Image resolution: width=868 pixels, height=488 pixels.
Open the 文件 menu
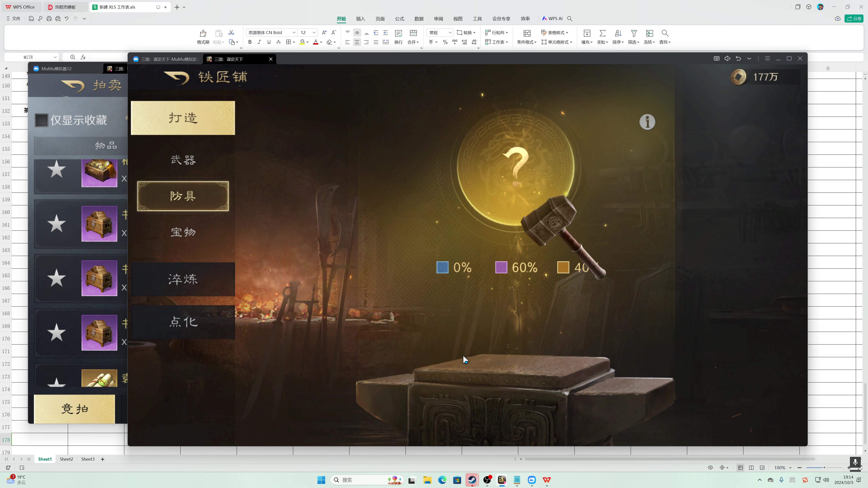pos(13,19)
